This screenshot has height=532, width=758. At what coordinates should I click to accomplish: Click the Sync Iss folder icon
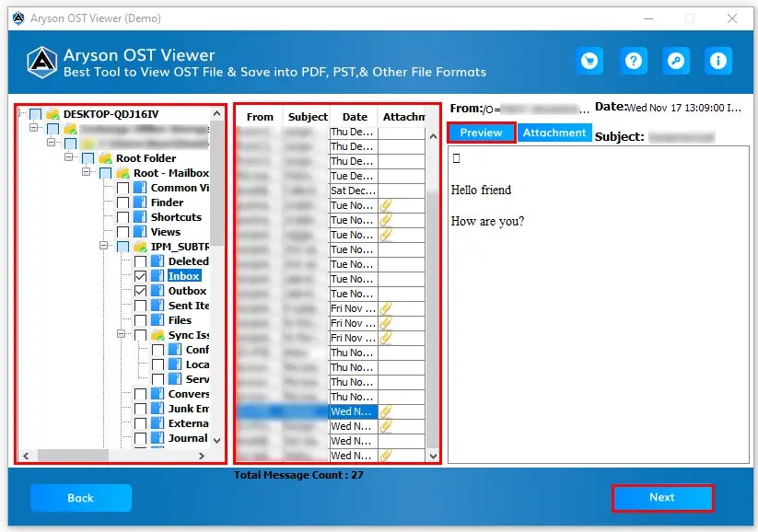click(x=157, y=335)
